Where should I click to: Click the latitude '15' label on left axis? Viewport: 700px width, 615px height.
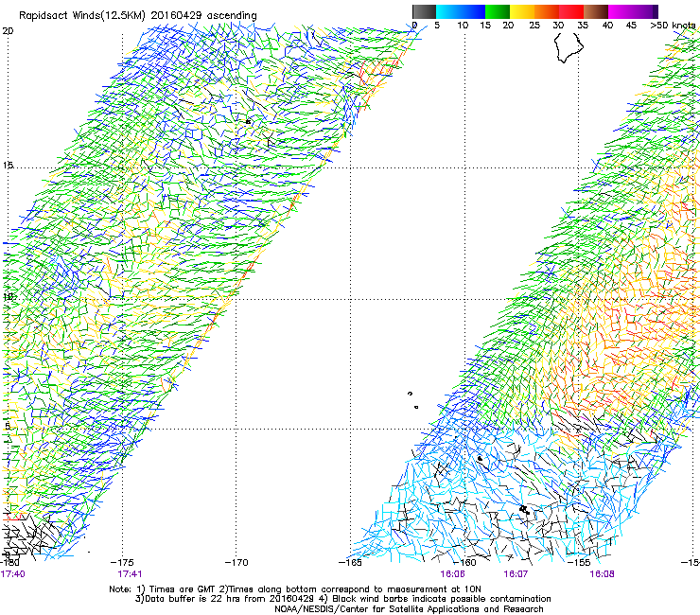[x=8, y=166]
